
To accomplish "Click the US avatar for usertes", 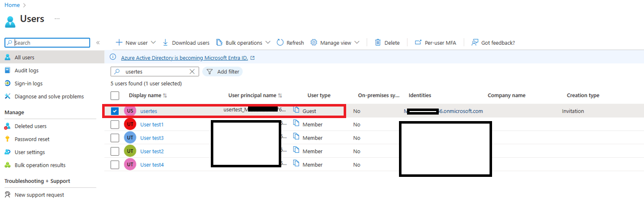I will tap(130, 111).
